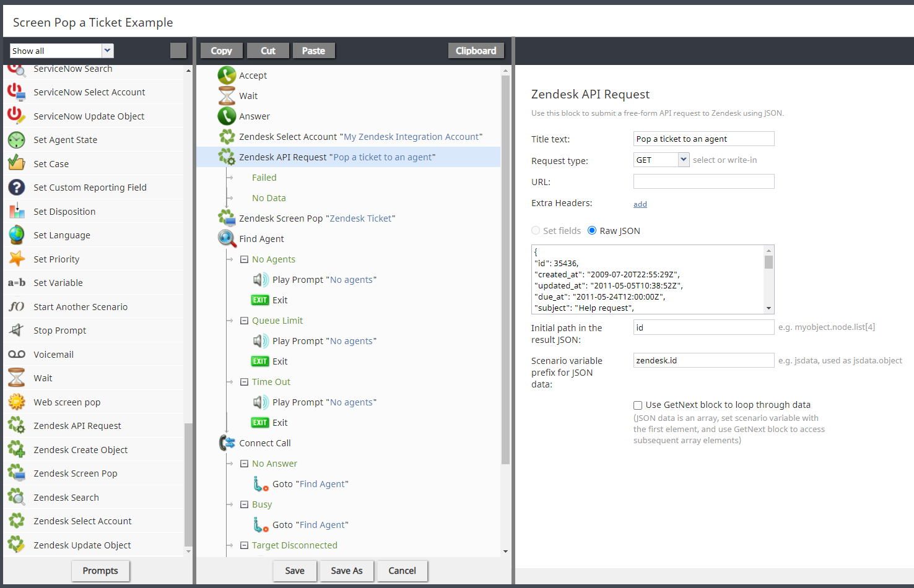This screenshot has width=914, height=588.
Task: Click the block list scrollbar up arrow
Action: pyautogui.click(x=188, y=71)
